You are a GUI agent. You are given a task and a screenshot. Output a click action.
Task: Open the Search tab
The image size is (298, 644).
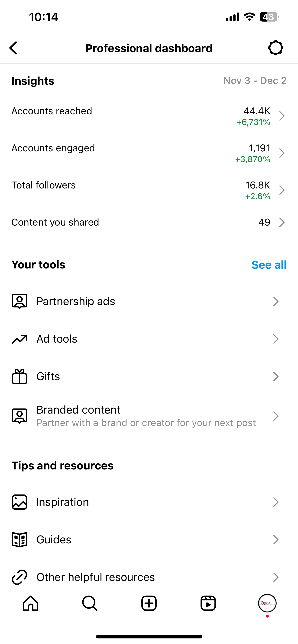tap(90, 603)
